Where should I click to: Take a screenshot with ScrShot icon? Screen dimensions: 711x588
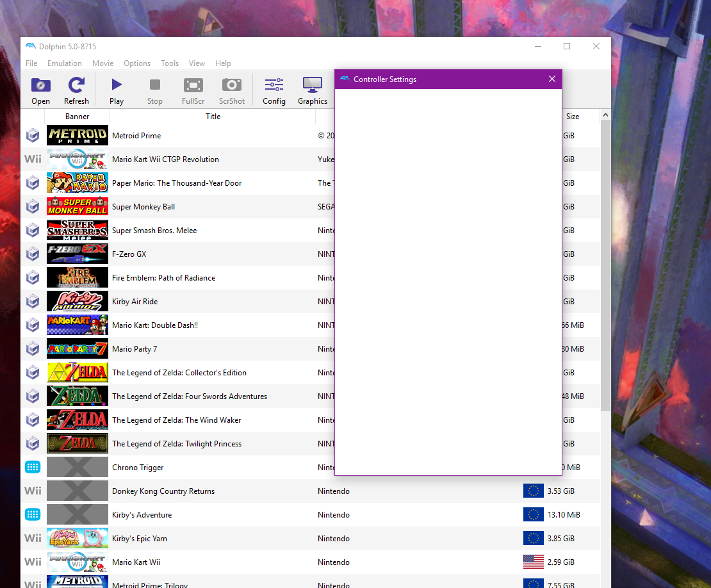[232, 91]
